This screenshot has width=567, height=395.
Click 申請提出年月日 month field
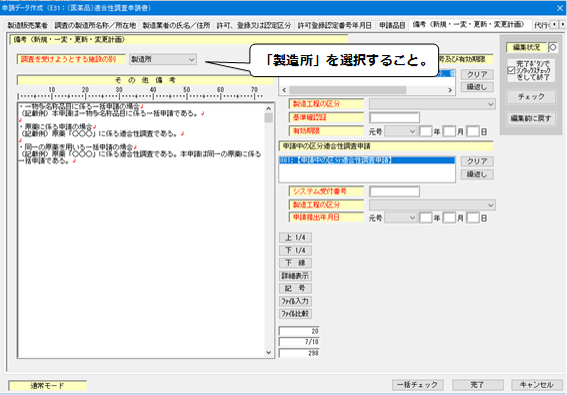[449, 218]
